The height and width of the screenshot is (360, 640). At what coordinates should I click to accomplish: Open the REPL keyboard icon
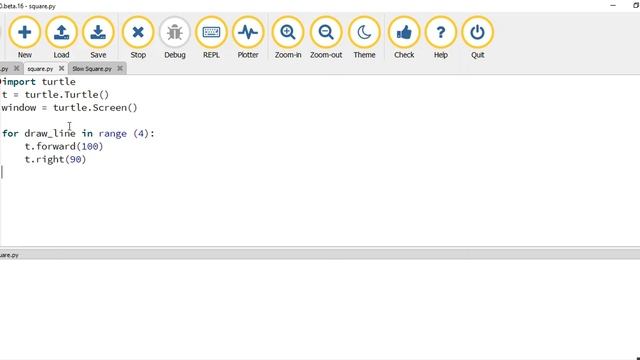tap(211, 38)
